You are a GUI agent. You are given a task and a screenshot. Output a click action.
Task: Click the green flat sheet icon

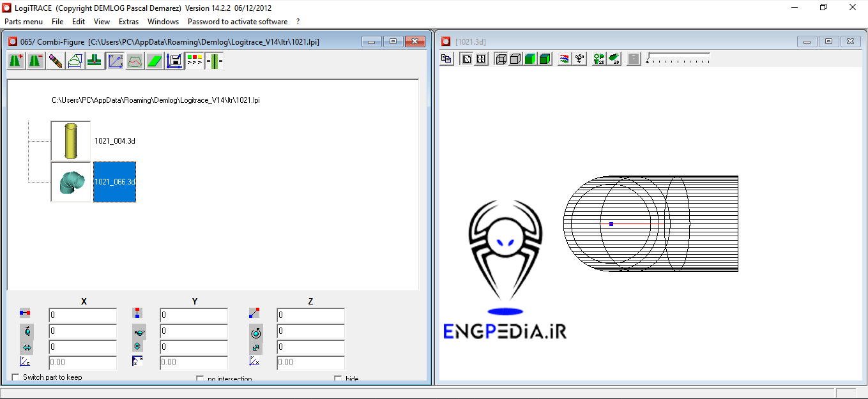155,61
